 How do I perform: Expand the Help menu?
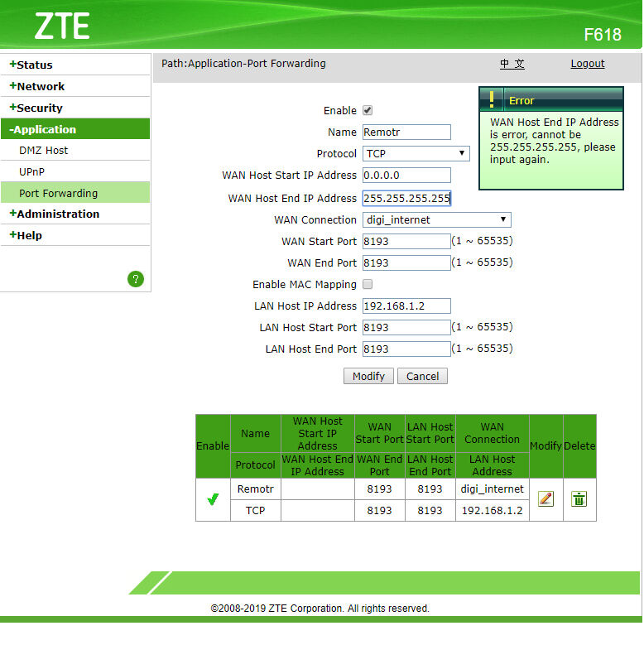click(75, 235)
